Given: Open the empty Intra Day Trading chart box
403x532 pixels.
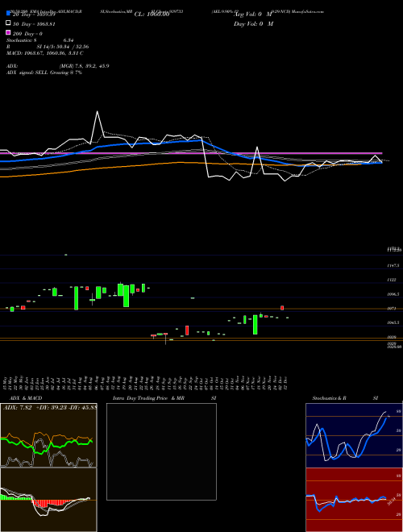Looking at the screenshot, I should (x=161, y=451).
